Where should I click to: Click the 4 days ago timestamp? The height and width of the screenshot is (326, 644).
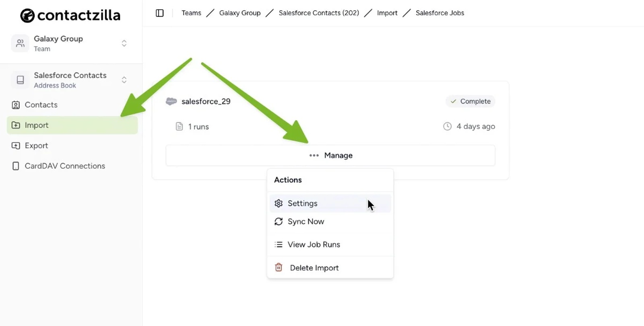tap(476, 126)
